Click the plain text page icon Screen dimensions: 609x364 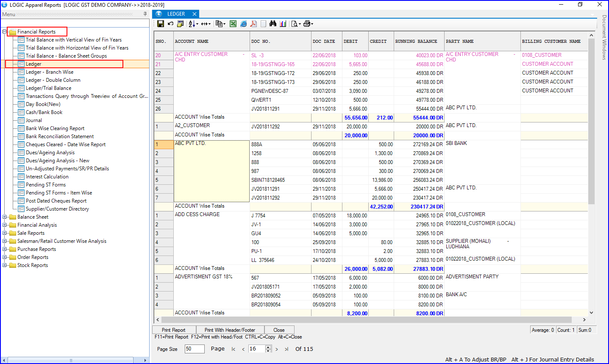tap(263, 24)
